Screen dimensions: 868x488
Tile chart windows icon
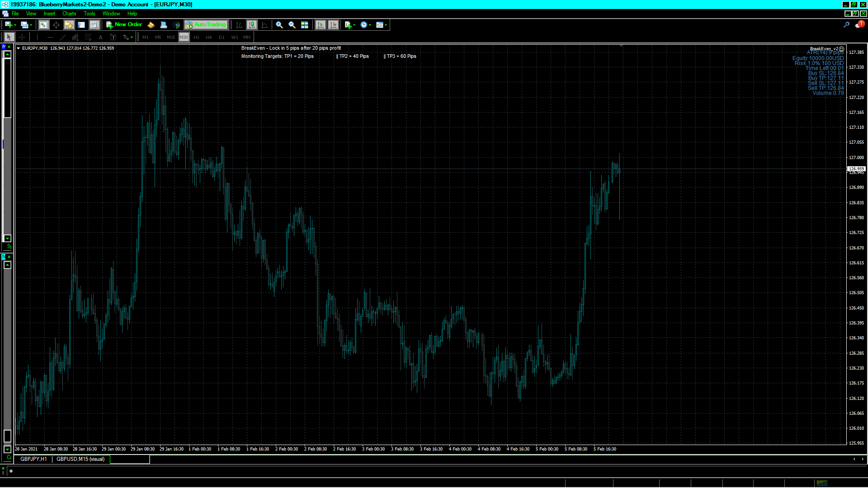tap(305, 25)
